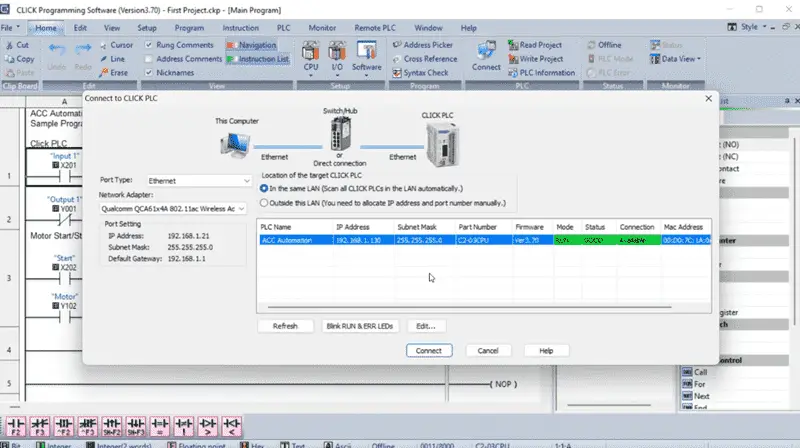Click the Cancel button
The height and width of the screenshot is (448, 800).
pyautogui.click(x=488, y=351)
